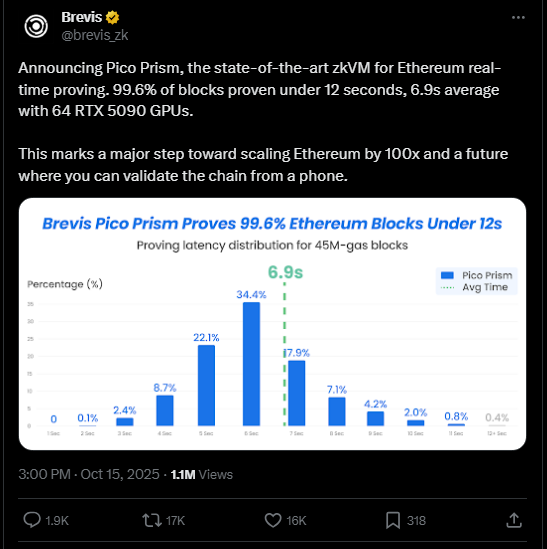Click the repost arrows icon
The image size is (547, 549).
pos(152,520)
